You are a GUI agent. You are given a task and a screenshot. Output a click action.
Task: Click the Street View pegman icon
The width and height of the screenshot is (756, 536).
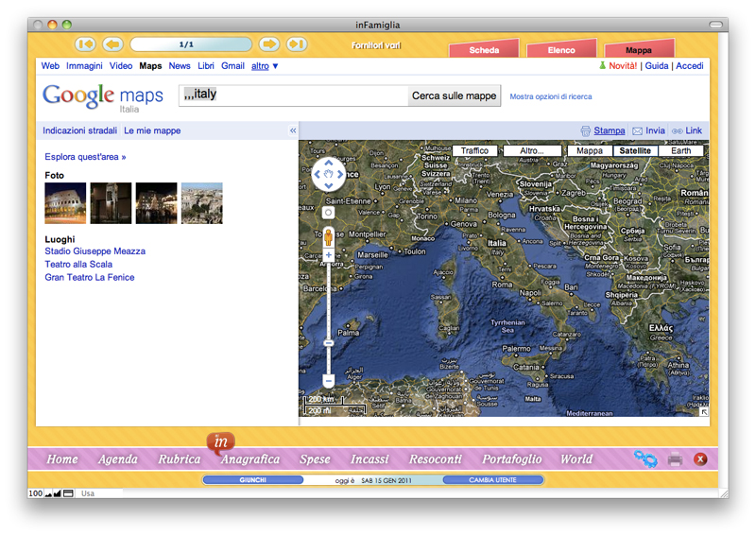[328, 237]
